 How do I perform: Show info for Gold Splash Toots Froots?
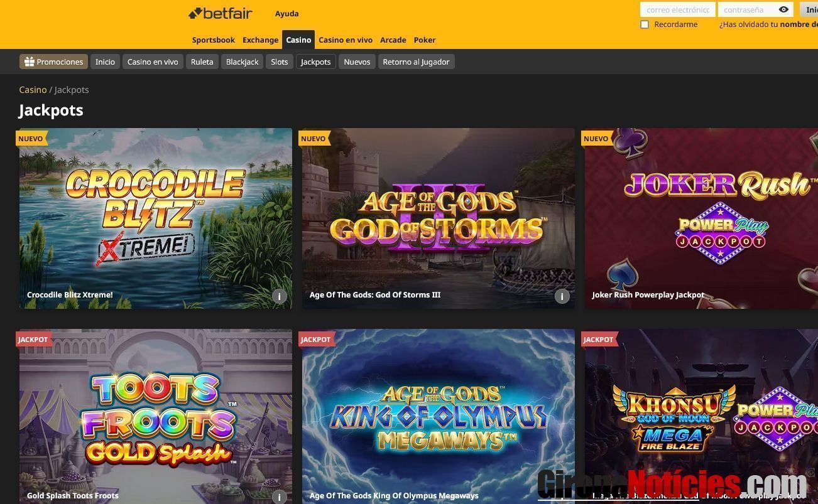tap(280, 497)
